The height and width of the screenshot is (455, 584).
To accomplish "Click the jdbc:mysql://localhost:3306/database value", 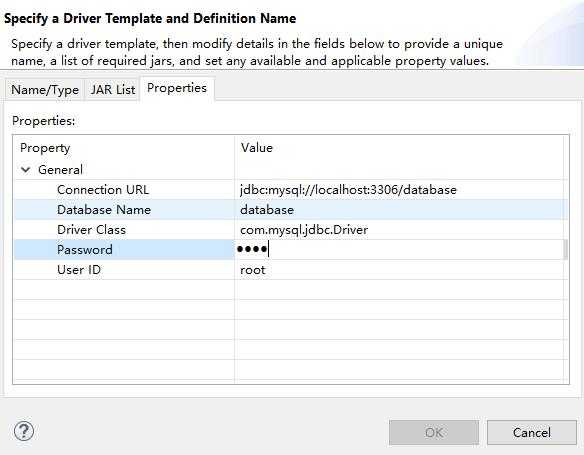I will (x=348, y=190).
